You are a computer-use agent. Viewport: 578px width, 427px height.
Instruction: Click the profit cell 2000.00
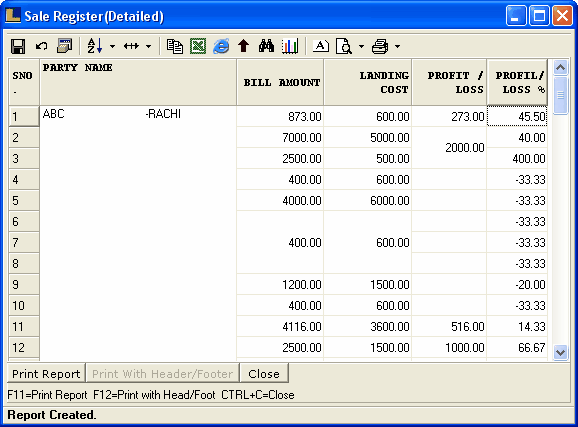click(449, 148)
